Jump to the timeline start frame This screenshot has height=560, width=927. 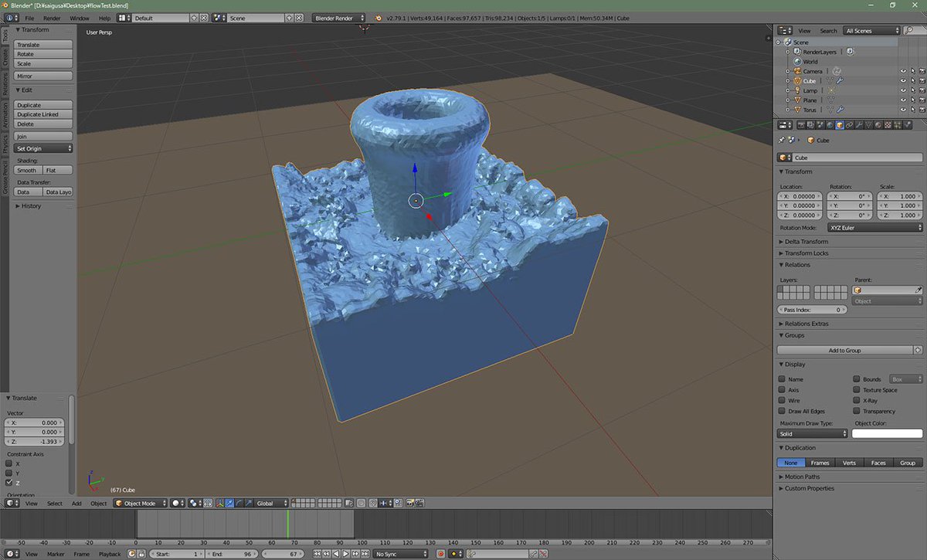click(x=317, y=554)
